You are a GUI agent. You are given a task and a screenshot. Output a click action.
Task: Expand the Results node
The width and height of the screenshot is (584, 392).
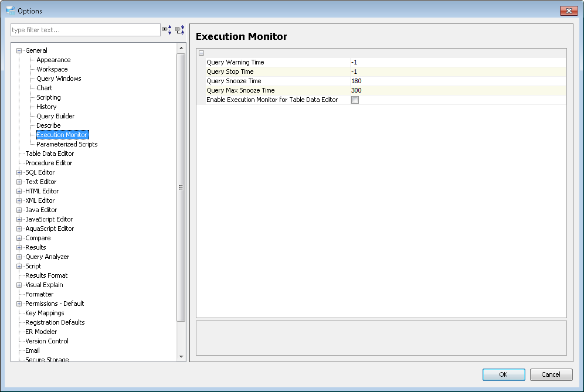19,247
